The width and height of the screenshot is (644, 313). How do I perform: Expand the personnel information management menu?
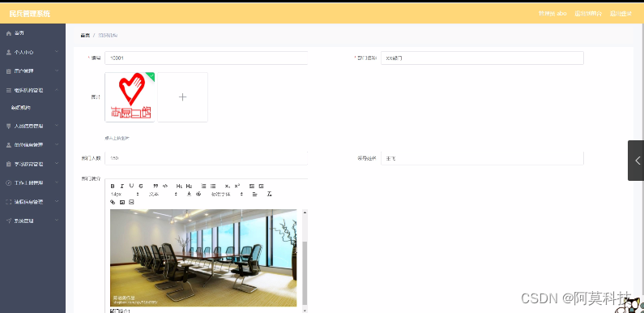[x=32, y=126]
